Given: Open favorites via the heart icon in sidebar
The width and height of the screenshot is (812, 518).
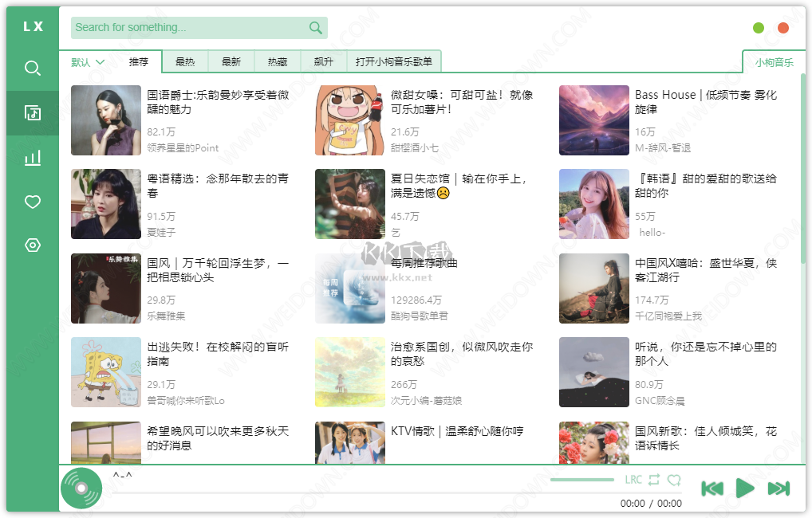Looking at the screenshot, I should (x=32, y=202).
